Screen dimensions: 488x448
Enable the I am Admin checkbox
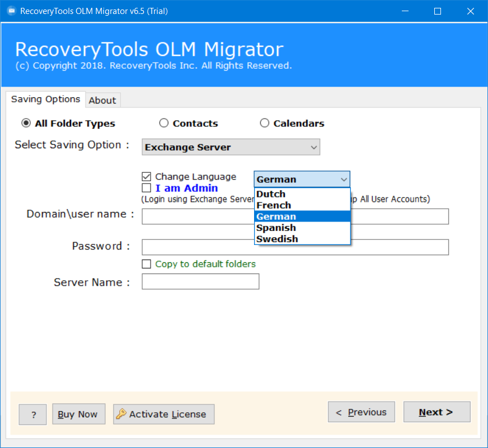click(146, 188)
